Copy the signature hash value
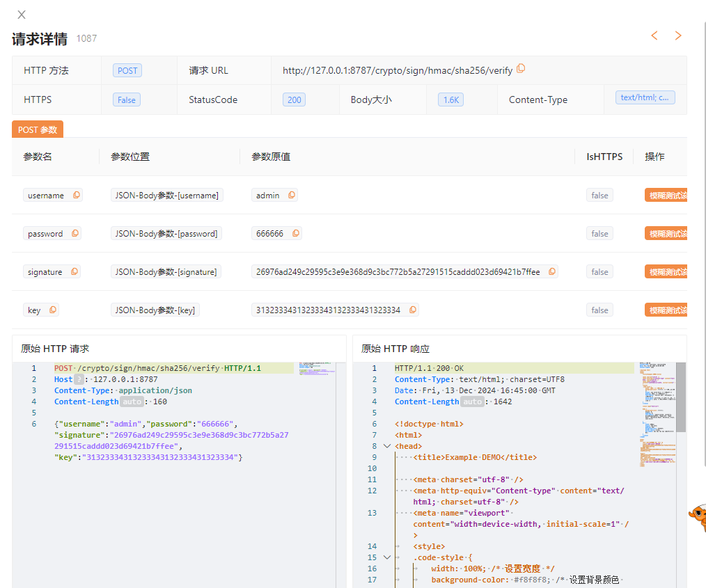Screen dimensions: 706x588 tap(551, 272)
